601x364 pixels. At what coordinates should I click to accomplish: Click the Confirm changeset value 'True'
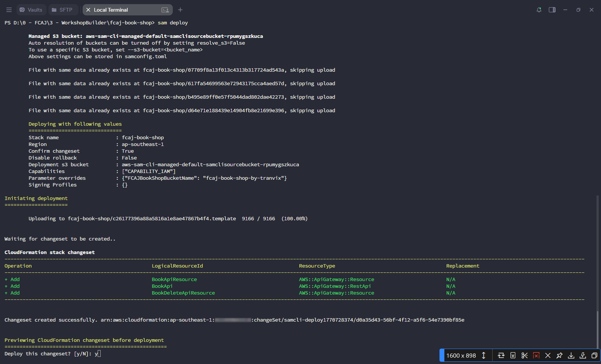pos(128,151)
